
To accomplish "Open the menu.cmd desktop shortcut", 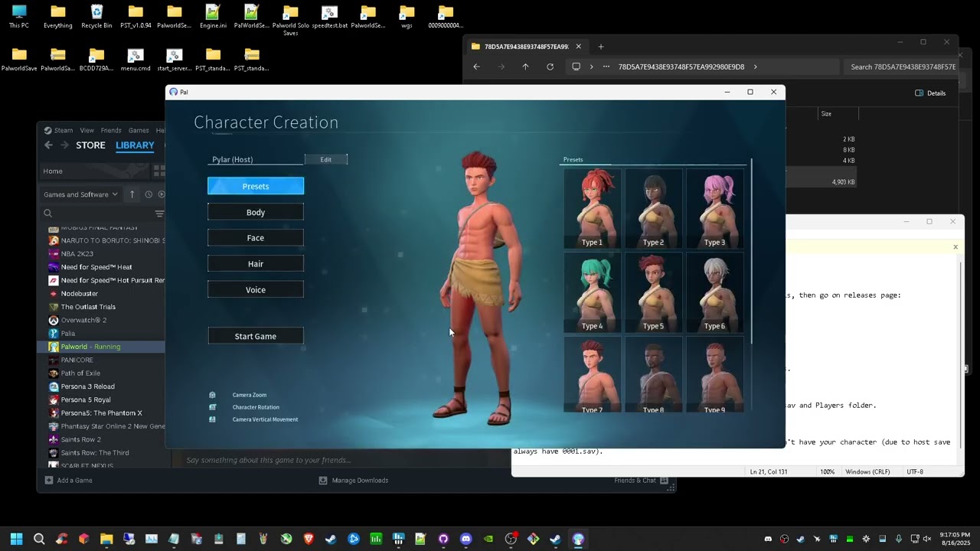I will (136, 60).
